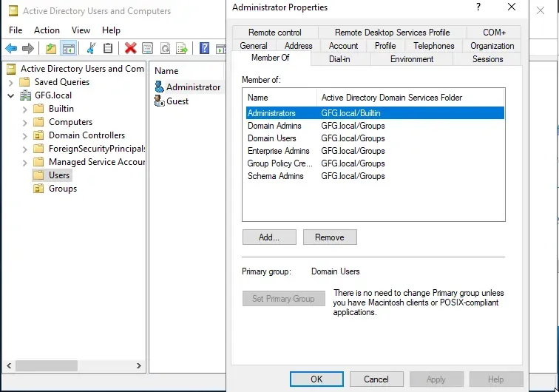Select the Domain Admins group row
Image resolution: width=559 pixels, height=392 pixels.
tap(375, 126)
